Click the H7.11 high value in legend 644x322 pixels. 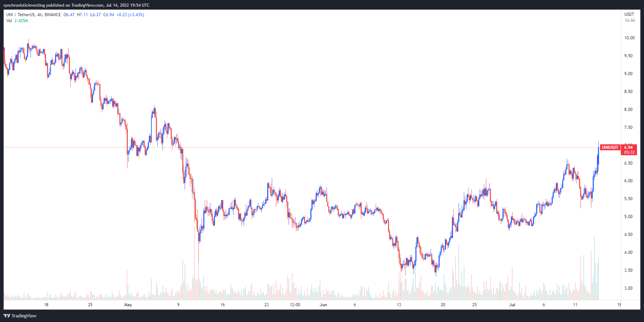click(x=83, y=15)
